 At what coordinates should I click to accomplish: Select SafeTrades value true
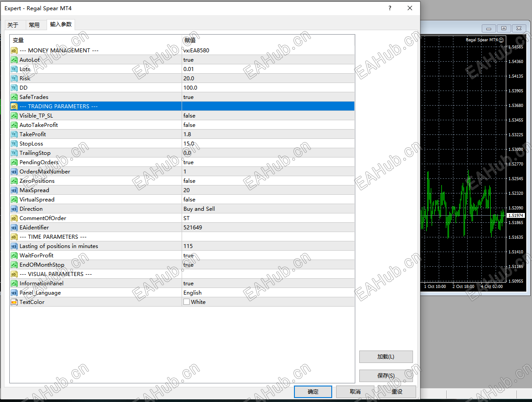[188, 97]
